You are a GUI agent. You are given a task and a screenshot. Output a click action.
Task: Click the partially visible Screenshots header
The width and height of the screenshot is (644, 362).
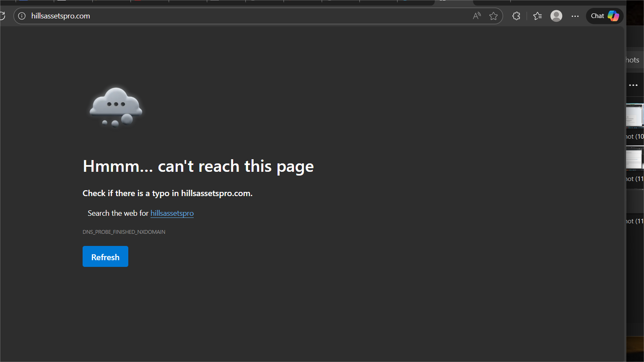coord(633,60)
